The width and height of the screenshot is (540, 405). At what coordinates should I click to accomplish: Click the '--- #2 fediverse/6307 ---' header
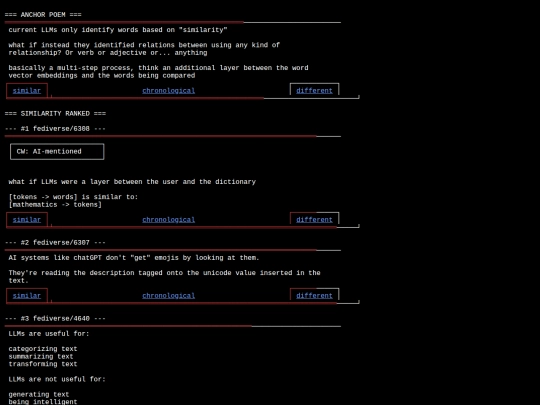[x=55, y=243]
